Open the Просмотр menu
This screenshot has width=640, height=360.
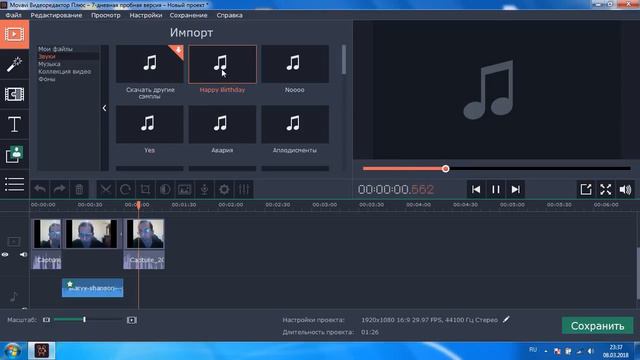(x=106, y=15)
